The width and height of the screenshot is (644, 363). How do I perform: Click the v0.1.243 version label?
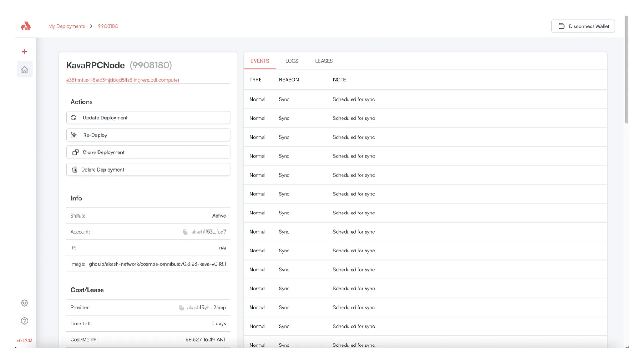25,340
